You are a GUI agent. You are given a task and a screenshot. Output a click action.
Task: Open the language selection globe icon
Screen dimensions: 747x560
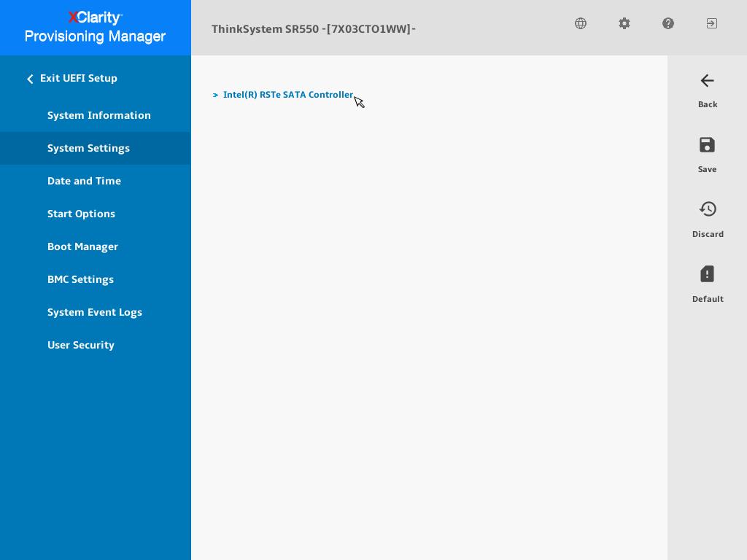(x=581, y=23)
